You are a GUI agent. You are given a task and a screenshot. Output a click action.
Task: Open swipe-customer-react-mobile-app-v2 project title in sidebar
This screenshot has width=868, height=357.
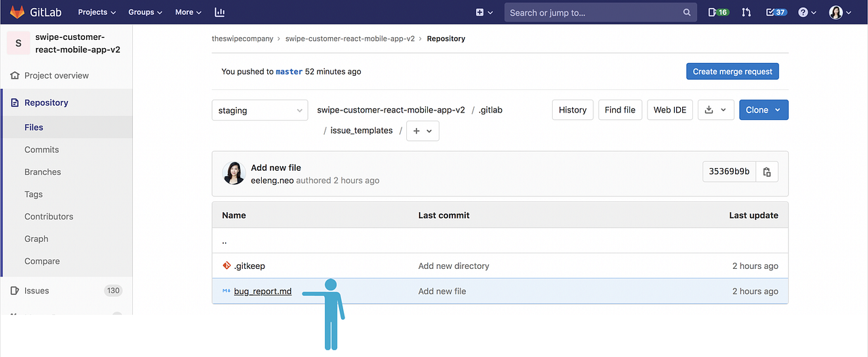pos(78,43)
